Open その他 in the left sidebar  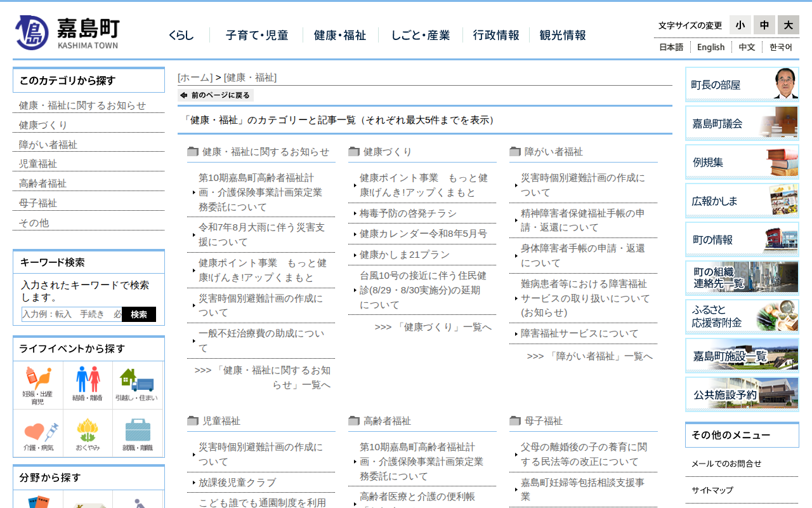tap(34, 223)
